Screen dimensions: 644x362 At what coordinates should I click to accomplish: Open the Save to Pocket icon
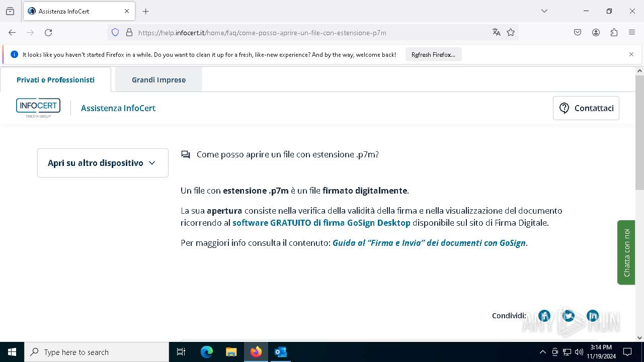pyautogui.click(x=578, y=32)
